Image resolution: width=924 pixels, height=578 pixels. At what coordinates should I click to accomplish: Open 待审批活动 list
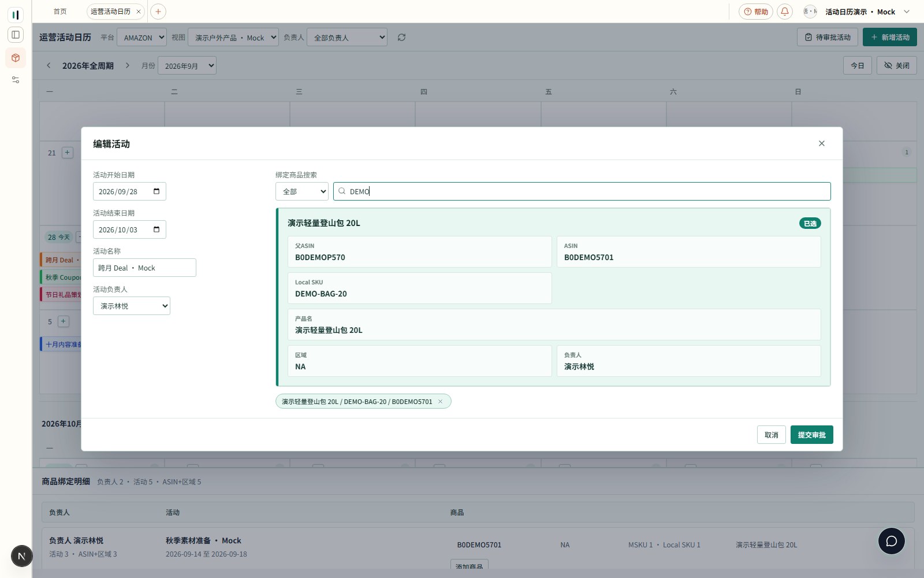[x=827, y=38]
